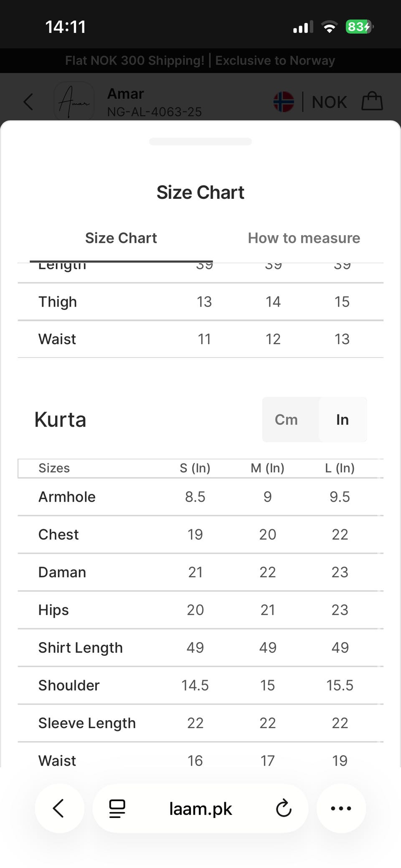Select In units for Kurta chart
Screen dimensions: 401x868
tap(343, 419)
